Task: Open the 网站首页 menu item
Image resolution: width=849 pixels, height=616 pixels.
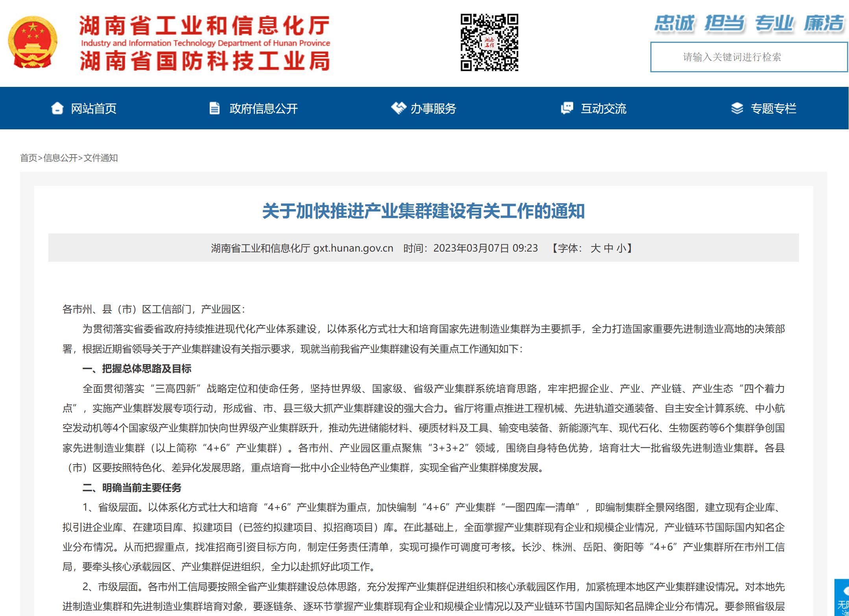Action: (x=94, y=108)
